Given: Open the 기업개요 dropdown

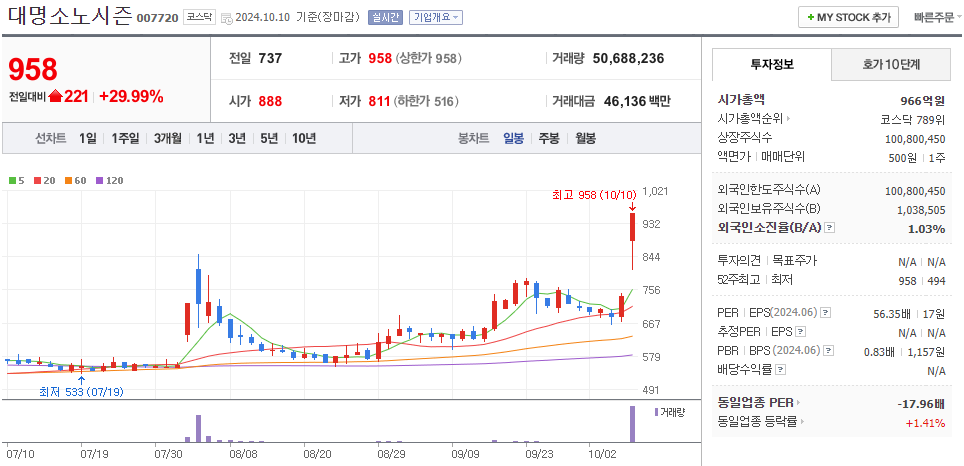Looking at the screenshot, I should click(435, 17).
